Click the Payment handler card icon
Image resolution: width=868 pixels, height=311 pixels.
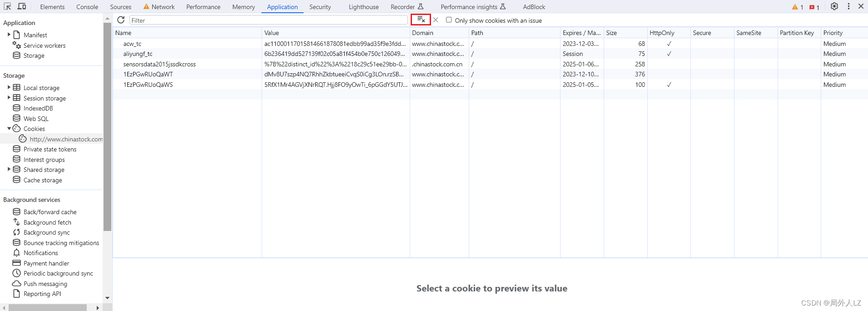click(17, 263)
